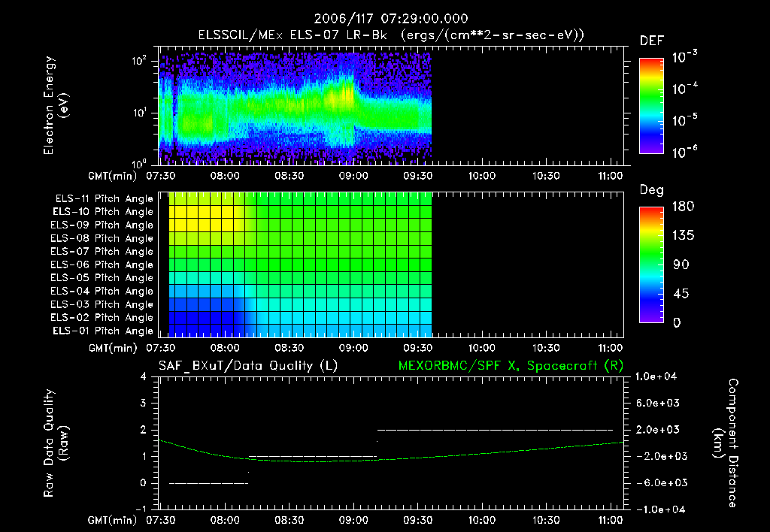Click the 10:30 time tick under bottom plot
This screenshot has height=532, width=770.
click(x=546, y=520)
